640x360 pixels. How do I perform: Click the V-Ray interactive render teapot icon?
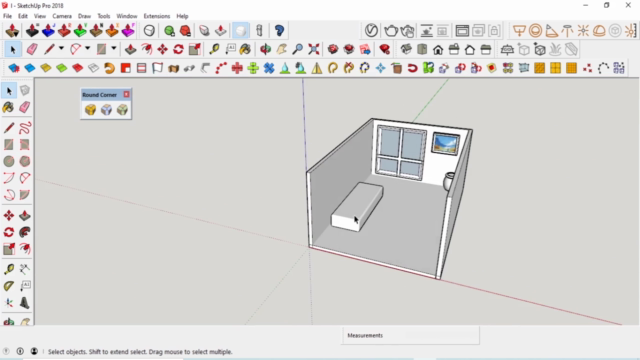[407, 31]
